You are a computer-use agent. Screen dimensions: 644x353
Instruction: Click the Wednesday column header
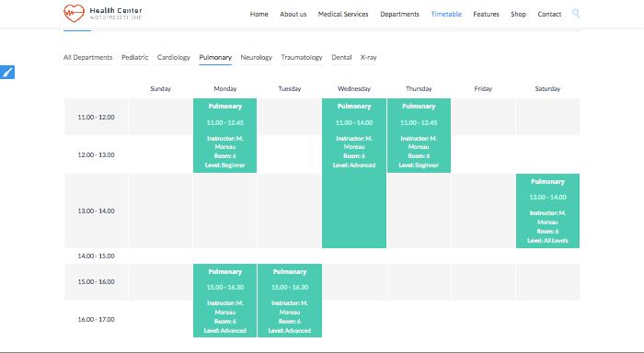[354, 88]
